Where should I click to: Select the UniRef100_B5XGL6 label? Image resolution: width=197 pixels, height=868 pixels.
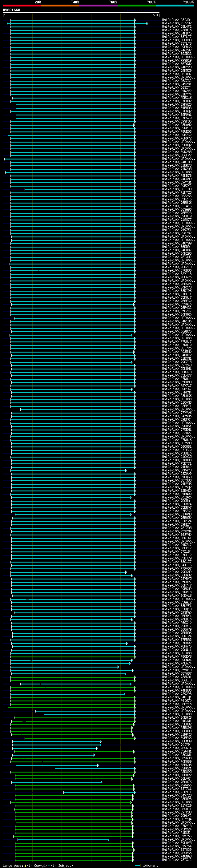tap(177, 304)
